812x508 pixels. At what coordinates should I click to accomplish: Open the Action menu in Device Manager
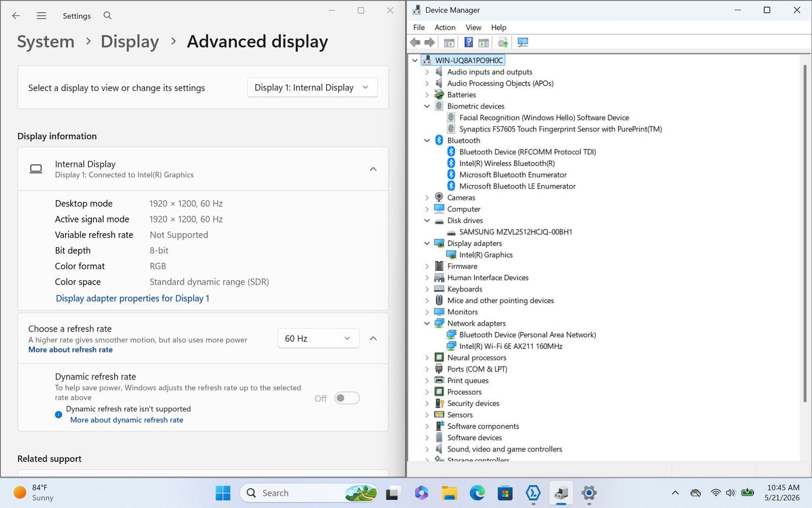point(445,27)
